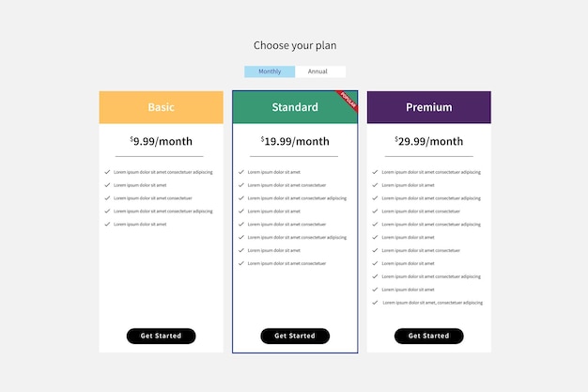
Task: Click the Choose your plan heading
Action: [295, 45]
